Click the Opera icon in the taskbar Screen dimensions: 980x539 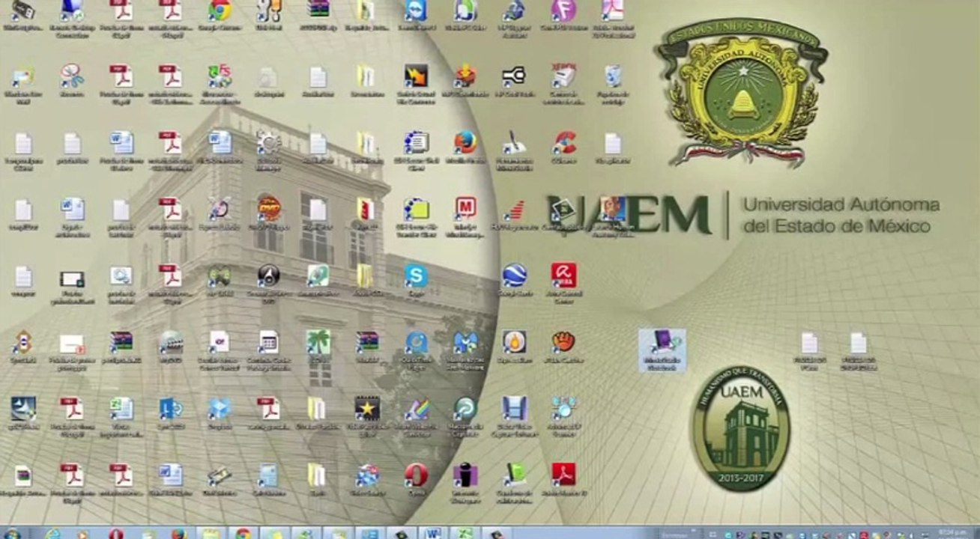tap(115, 534)
